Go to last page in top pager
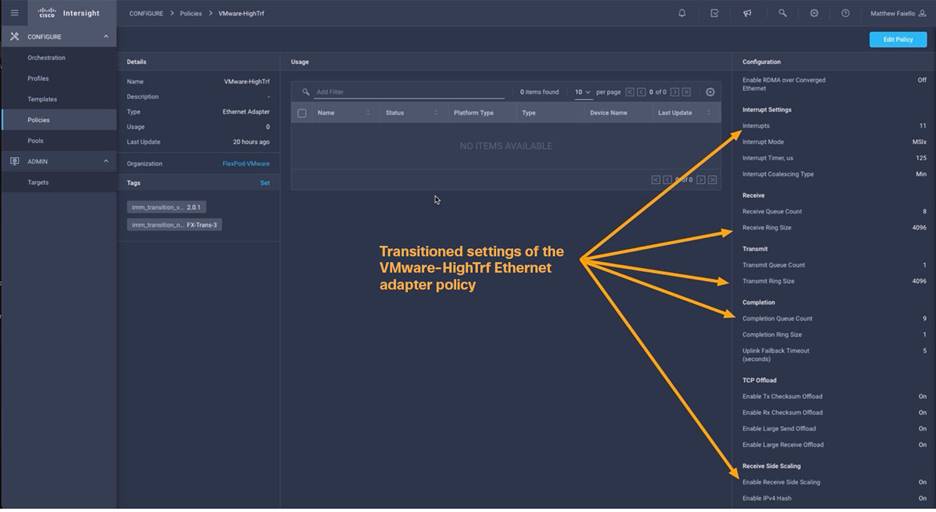This screenshot has width=936, height=512. (686, 92)
